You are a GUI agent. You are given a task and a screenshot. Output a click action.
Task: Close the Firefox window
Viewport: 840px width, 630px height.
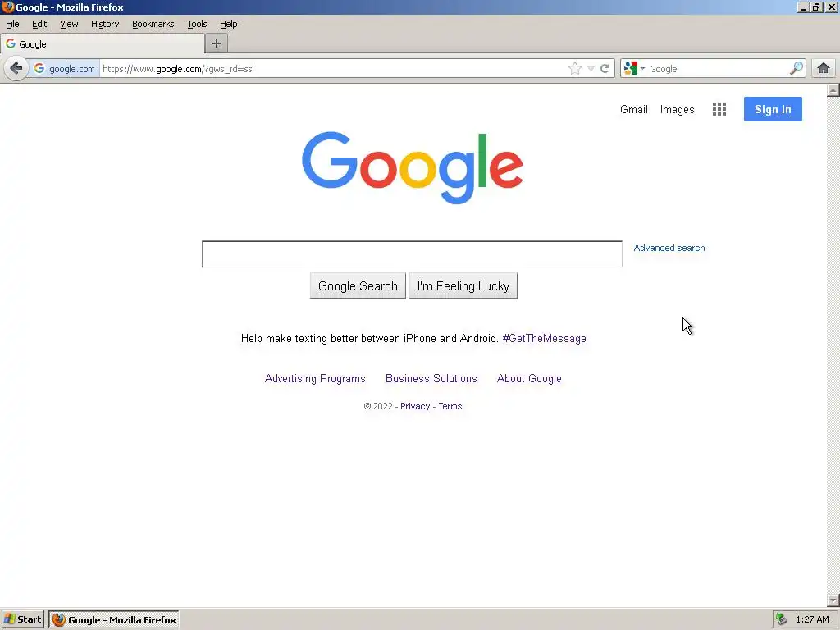832,7
